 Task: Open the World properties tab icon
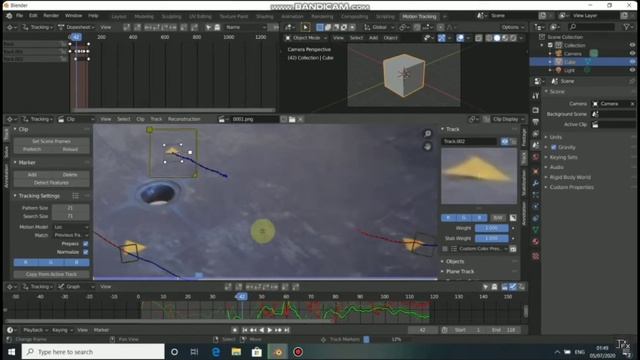(536, 158)
